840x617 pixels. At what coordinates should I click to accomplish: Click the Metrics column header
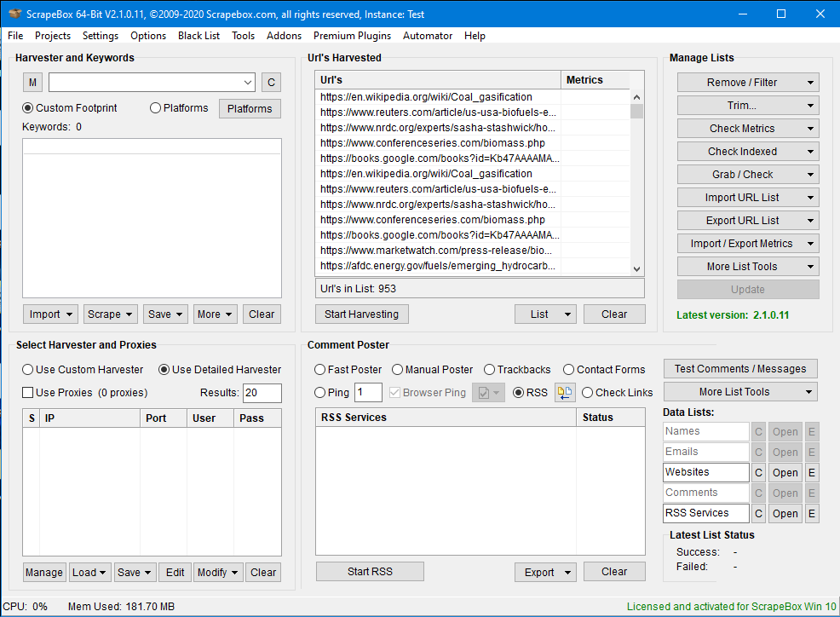coord(595,80)
